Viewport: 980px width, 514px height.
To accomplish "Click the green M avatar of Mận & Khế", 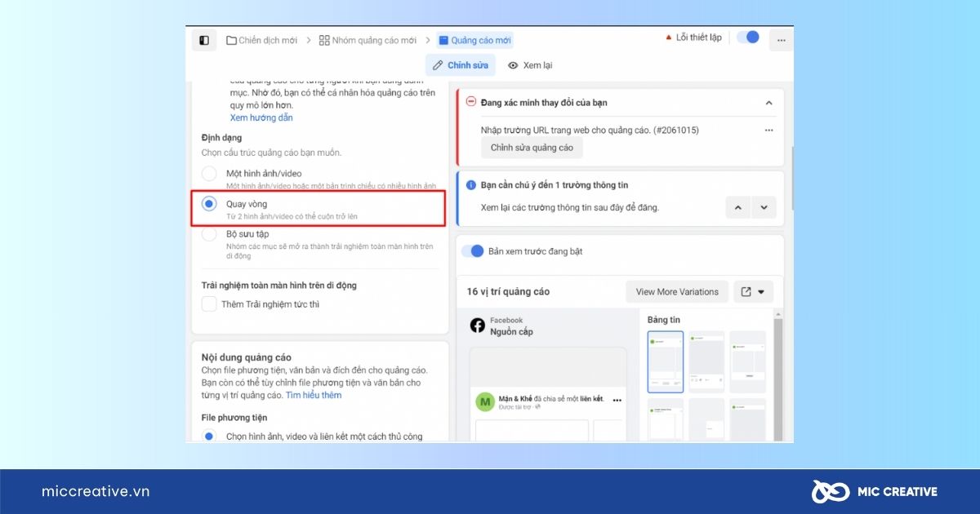I will point(485,401).
